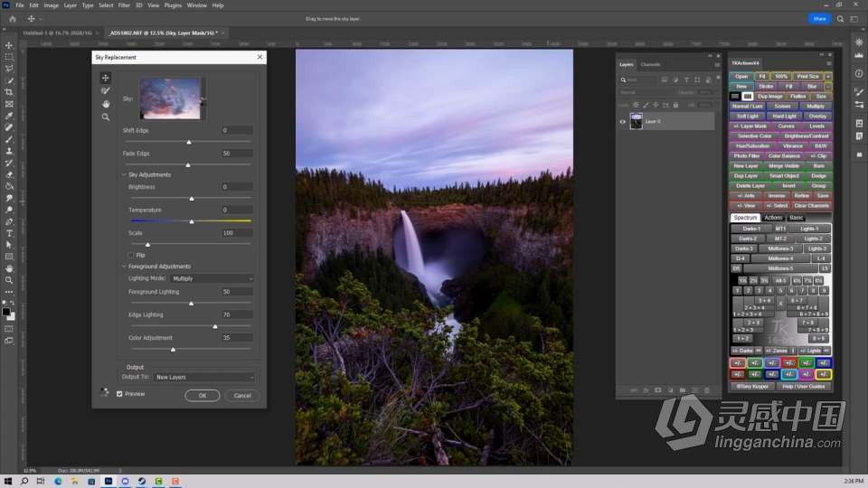The image size is (868, 488).
Task: Click OK in Sky Replacement dialog
Action: (203, 396)
